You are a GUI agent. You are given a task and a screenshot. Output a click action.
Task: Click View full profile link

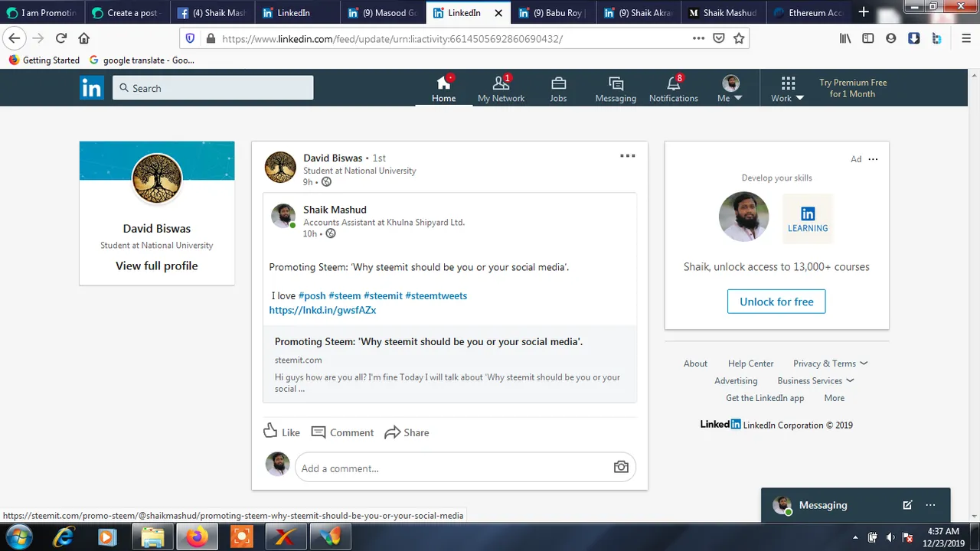pos(157,266)
